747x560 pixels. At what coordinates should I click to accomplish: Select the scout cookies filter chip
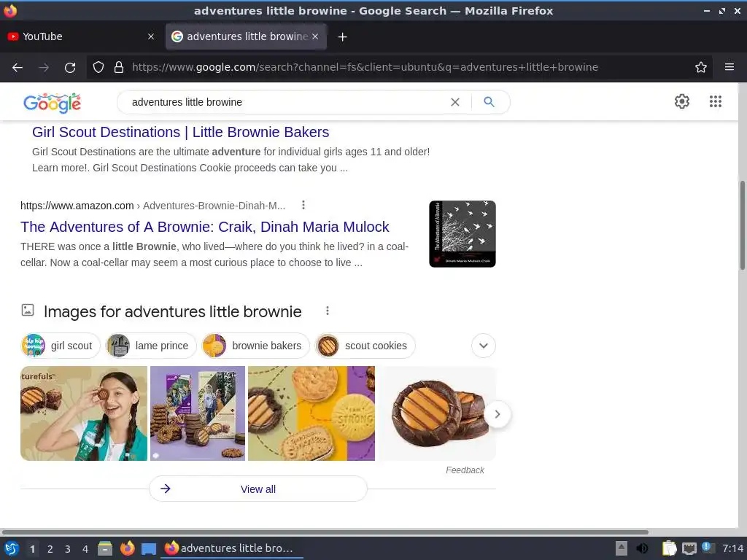365,346
